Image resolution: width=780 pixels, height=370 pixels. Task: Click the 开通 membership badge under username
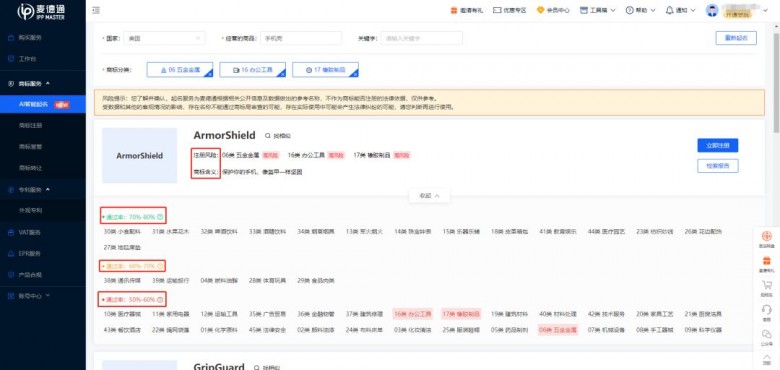[x=737, y=15]
